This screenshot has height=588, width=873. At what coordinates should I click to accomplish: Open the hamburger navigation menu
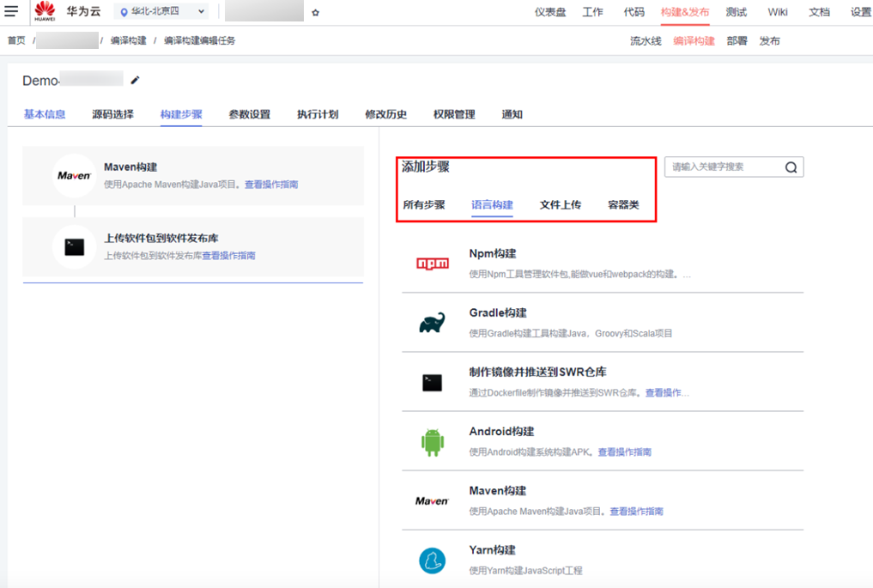[11, 10]
